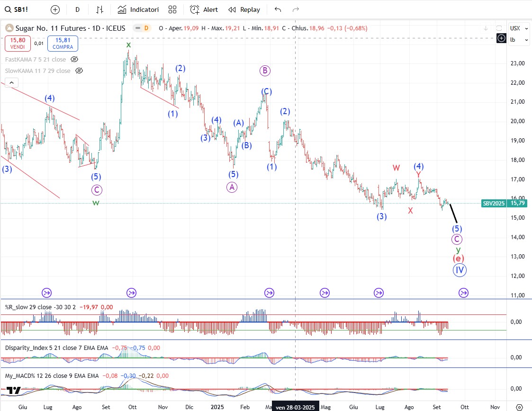Open the D timeframe interval selector
Screen dimensions: 532x411
click(78, 9)
